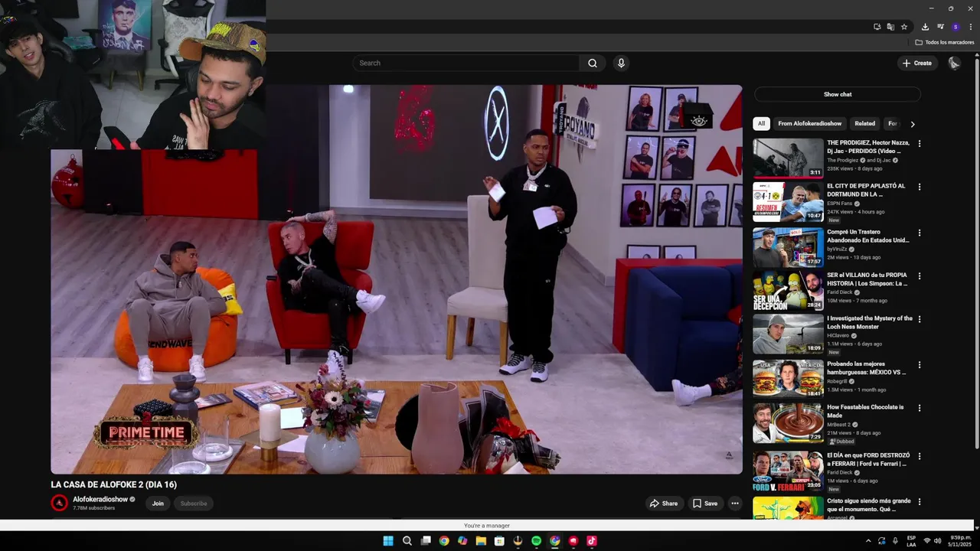
Task: Select the Related filter chip
Action: coord(864,123)
